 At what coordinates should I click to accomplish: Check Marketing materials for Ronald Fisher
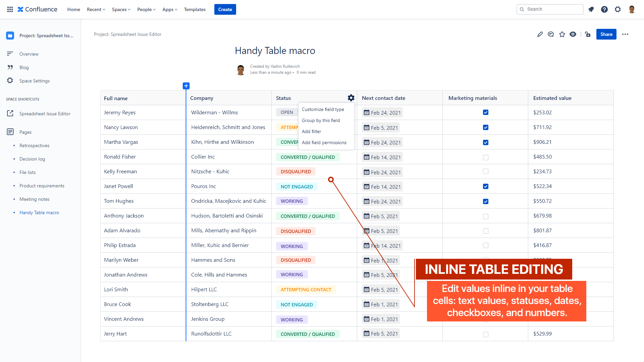point(485,157)
